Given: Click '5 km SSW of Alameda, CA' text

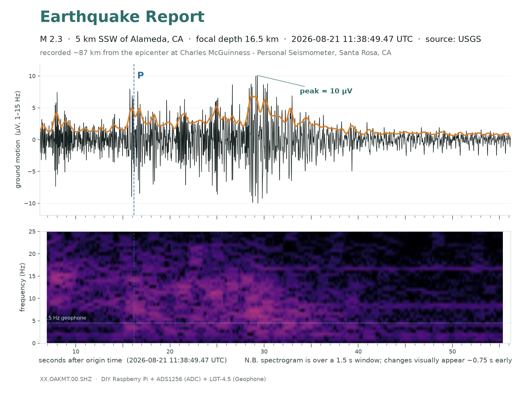Looking at the screenshot, I should tap(129, 39).
